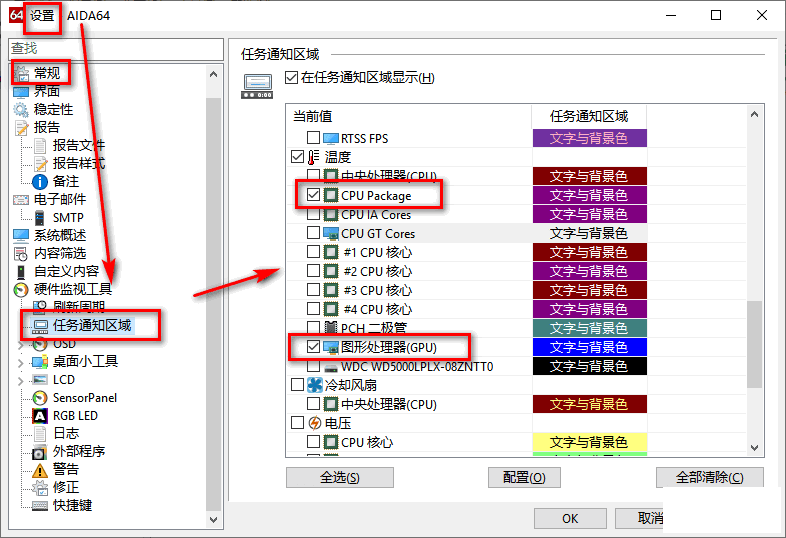Click the SMTP server icon
Viewport: 786px width, 538px height.
(x=40, y=218)
